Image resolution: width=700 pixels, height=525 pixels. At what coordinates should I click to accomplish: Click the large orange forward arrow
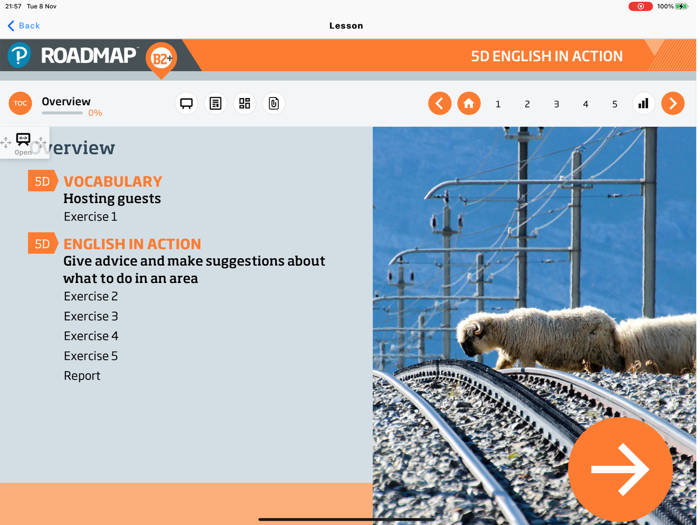click(x=620, y=469)
